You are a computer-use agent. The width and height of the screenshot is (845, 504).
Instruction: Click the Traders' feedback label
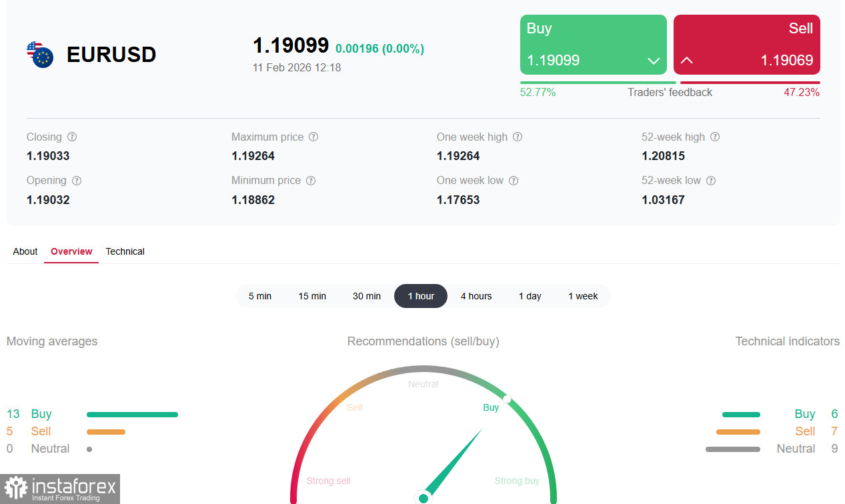(x=670, y=93)
